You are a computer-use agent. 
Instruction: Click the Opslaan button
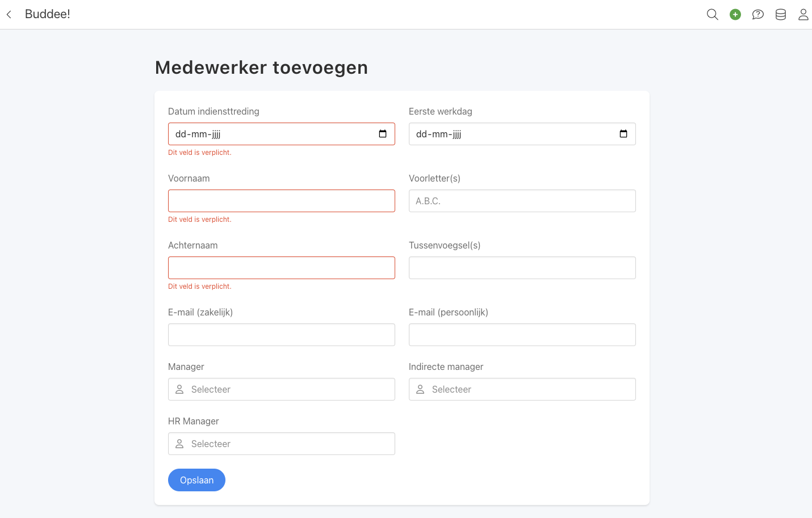196,480
